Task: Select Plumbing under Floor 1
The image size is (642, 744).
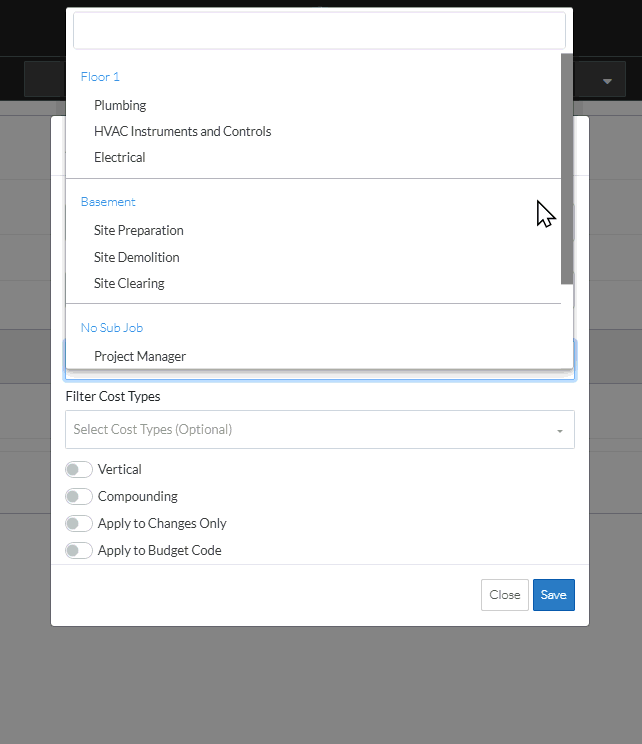Action: [x=120, y=105]
